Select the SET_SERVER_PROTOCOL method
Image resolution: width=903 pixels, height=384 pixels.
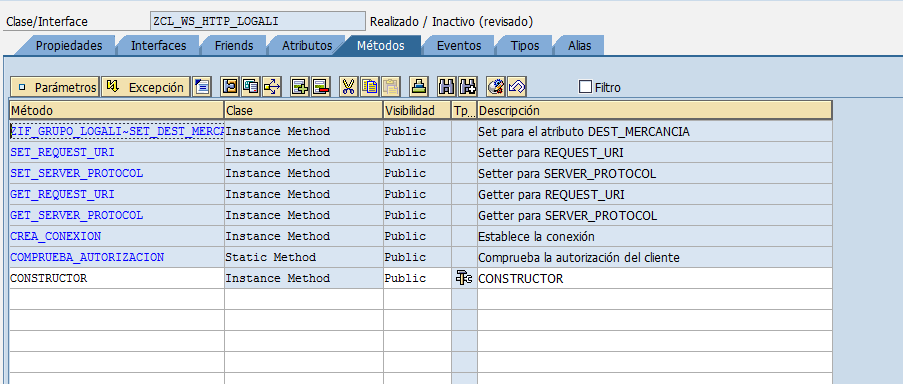[117, 173]
